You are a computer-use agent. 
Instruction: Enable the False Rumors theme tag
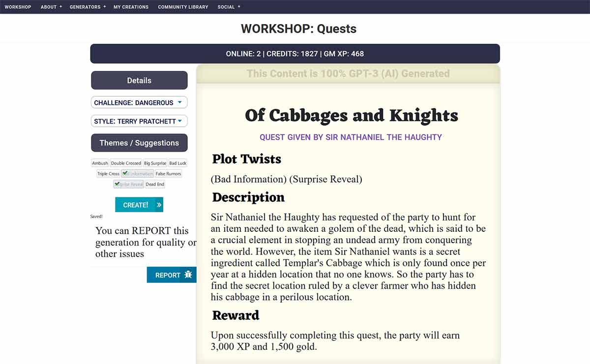click(x=168, y=173)
